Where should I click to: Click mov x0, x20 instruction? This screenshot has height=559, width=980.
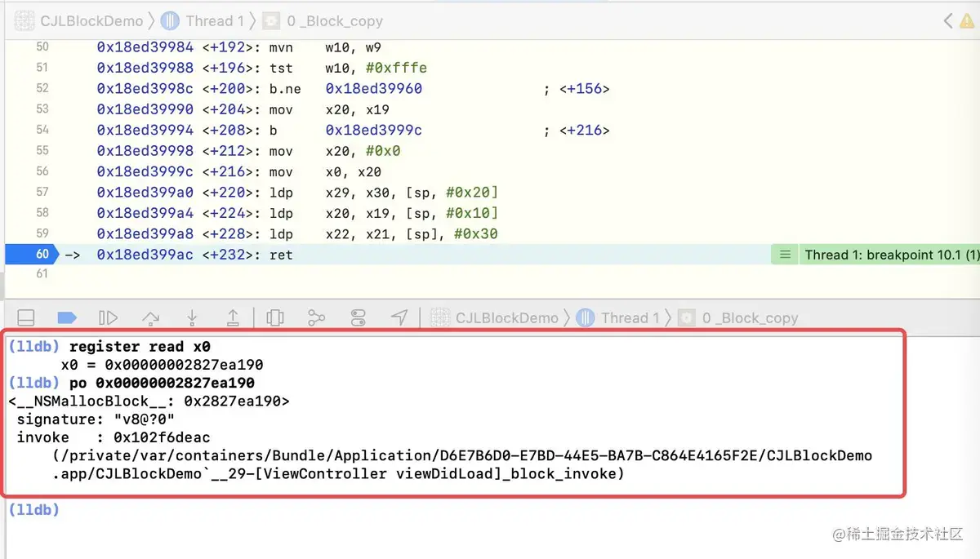point(325,171)
